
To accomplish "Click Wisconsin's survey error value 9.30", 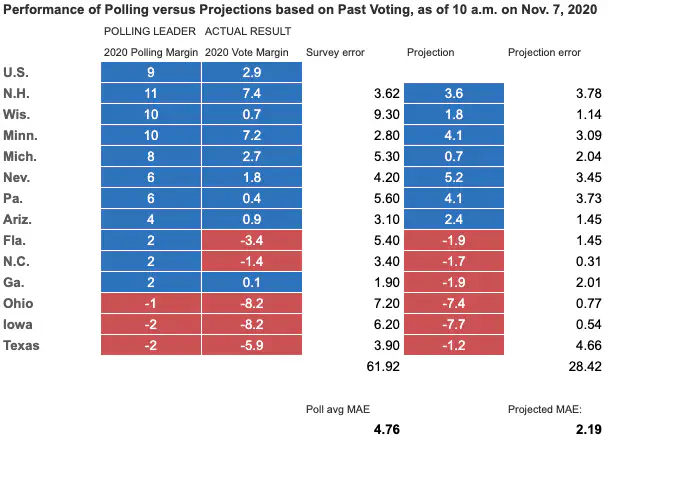I will [x=386, y=114].
